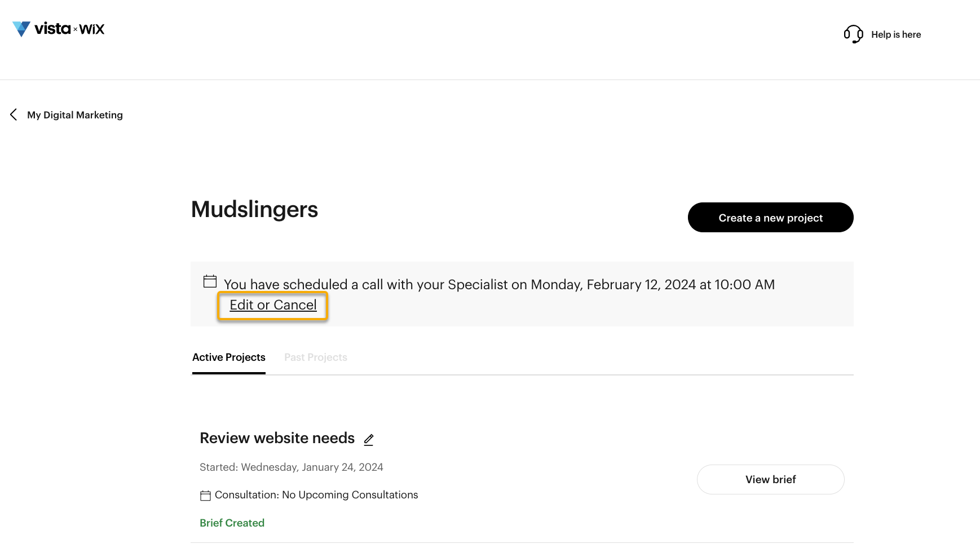The image size is (980, 548).
Task: Open the Help is here link
Action: [x=896, y=34]
